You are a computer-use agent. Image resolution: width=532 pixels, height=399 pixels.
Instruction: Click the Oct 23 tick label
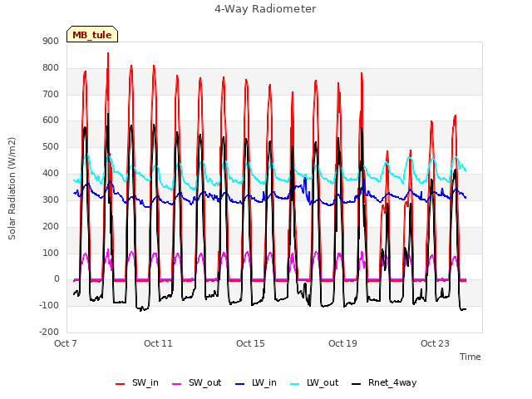pos(435,343)
